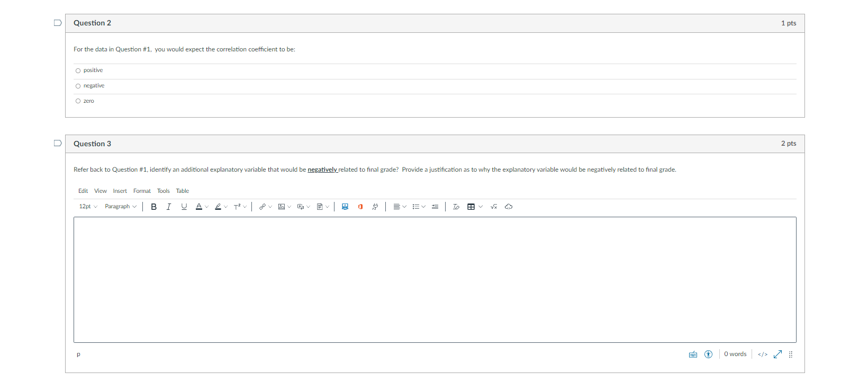Open the Paragraph style dropdown
Screen dimensions: 868x390
pos(121,207)
